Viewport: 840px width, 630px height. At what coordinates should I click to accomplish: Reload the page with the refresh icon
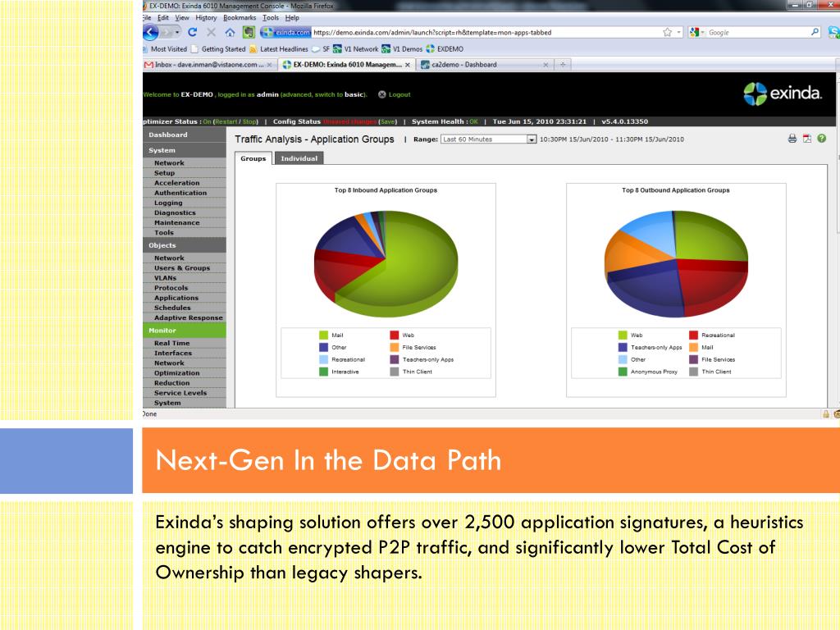(192, 33)
